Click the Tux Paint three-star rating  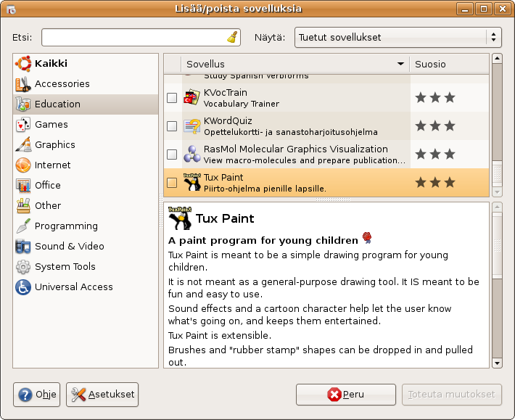(435, 182)
